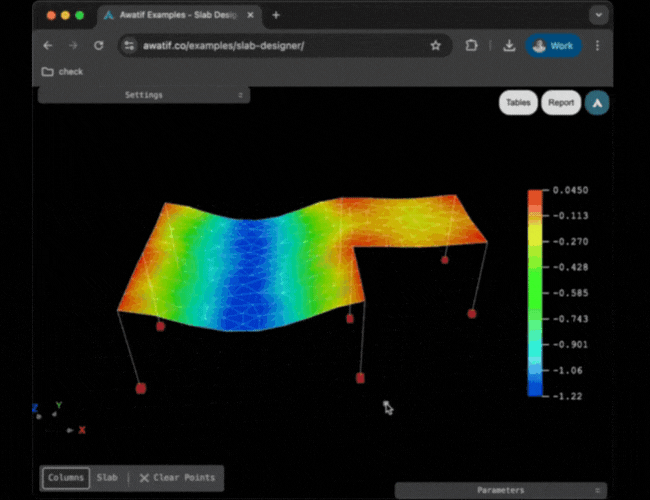Open the Work profile button
Viewport: 650px width, 500px height.
[554, 46]
